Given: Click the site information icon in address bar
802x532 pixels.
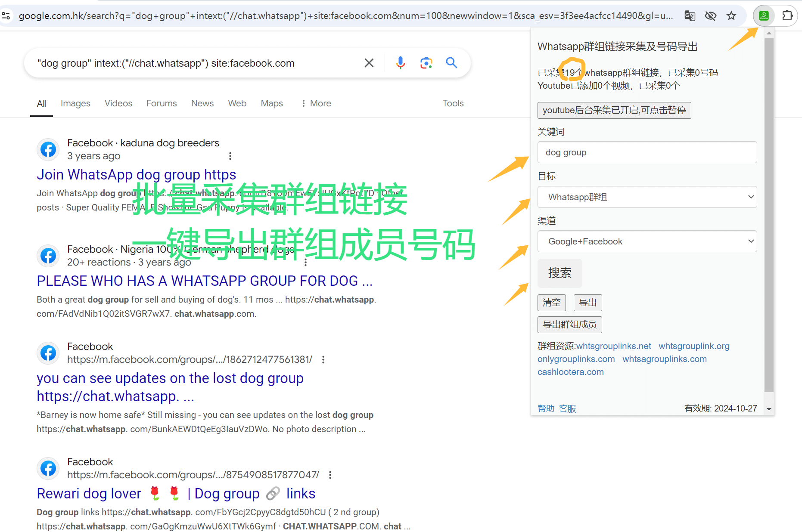Looking at the screenshot, I should (6, 16).
